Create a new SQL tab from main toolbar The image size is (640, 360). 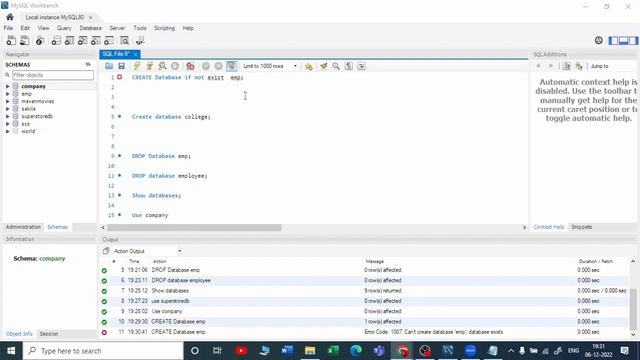coord(11,40)
